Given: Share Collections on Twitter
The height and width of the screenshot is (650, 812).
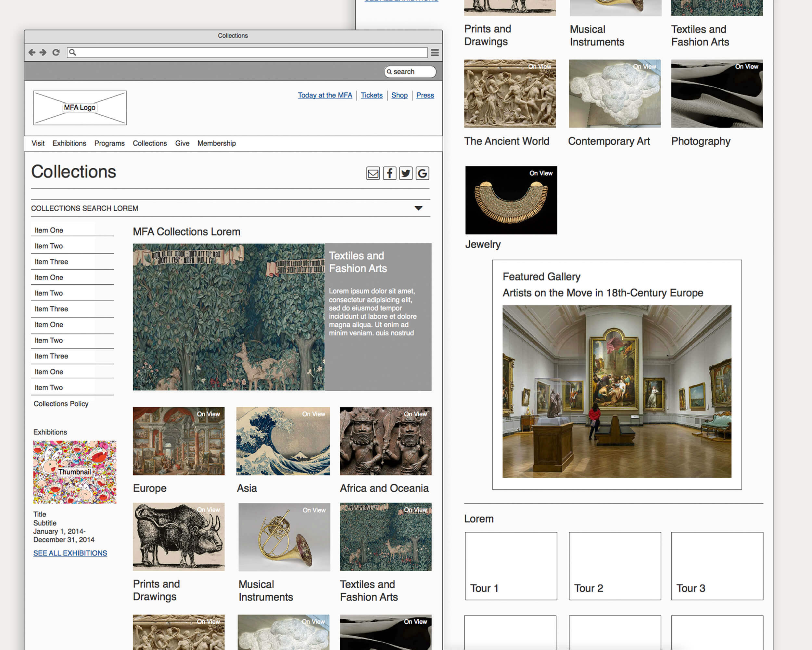Looking at the screenshot, I should [406, 173].
